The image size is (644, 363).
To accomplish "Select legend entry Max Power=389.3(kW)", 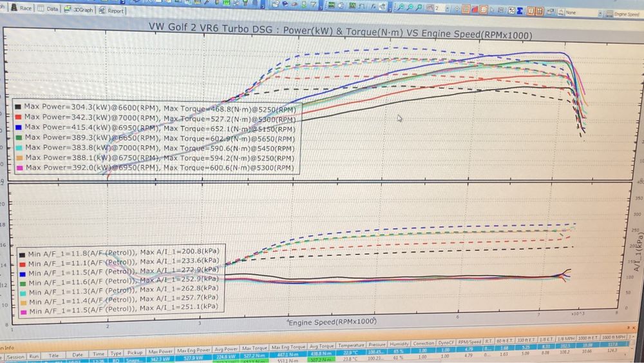I will pyautogui.click(x=155, y=138).
